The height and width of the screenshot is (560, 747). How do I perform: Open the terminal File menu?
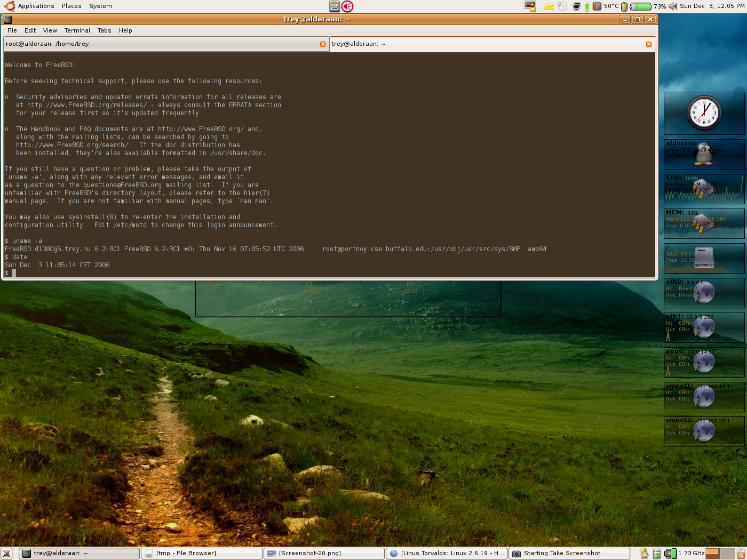tap(12, 30)
